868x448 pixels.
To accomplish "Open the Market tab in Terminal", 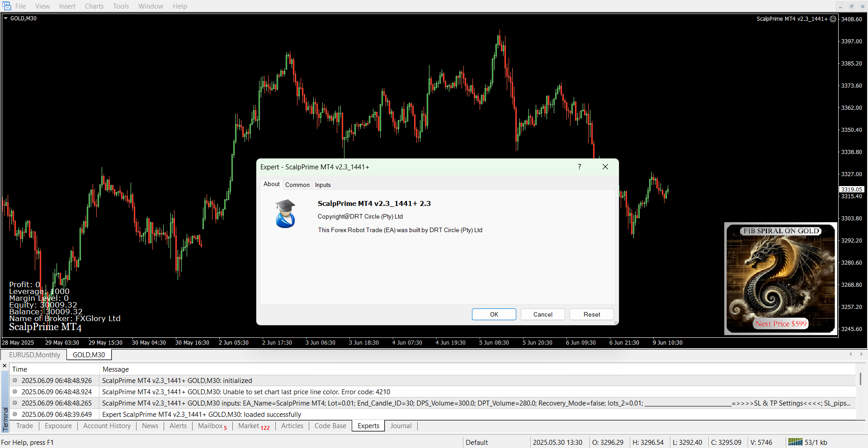I will point(254,426).
